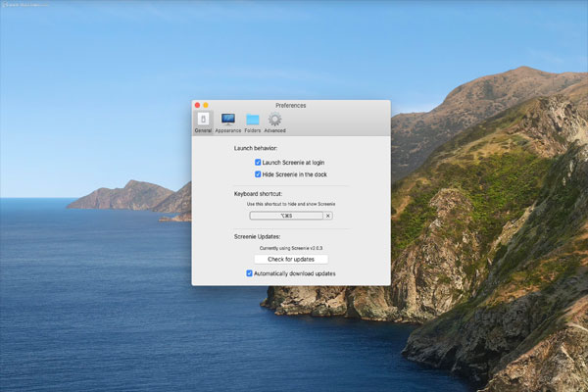Viewport: 588px width, 392px height.
Task: Click the Check for updates button
Action: tap(291, 260)
